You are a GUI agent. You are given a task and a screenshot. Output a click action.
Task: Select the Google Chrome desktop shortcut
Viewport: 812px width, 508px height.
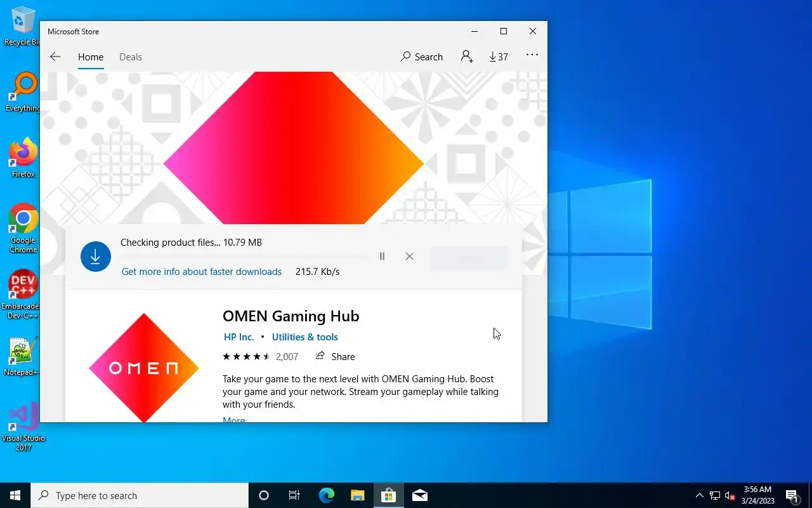(x=23, y=229)
